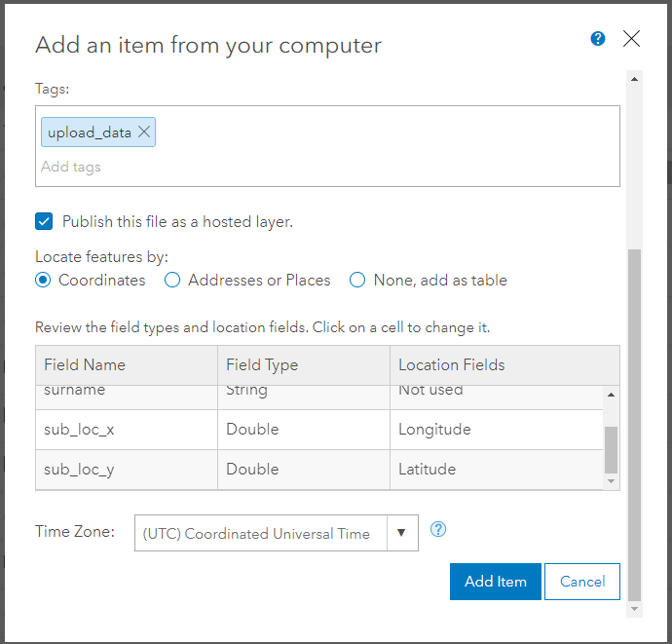Click the Add Item button
This screenshot has height=644, width=672.
pos(496,582)
